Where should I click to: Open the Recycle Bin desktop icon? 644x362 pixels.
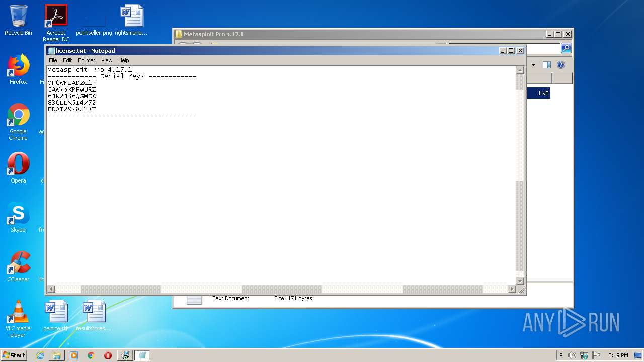(18, 20)
